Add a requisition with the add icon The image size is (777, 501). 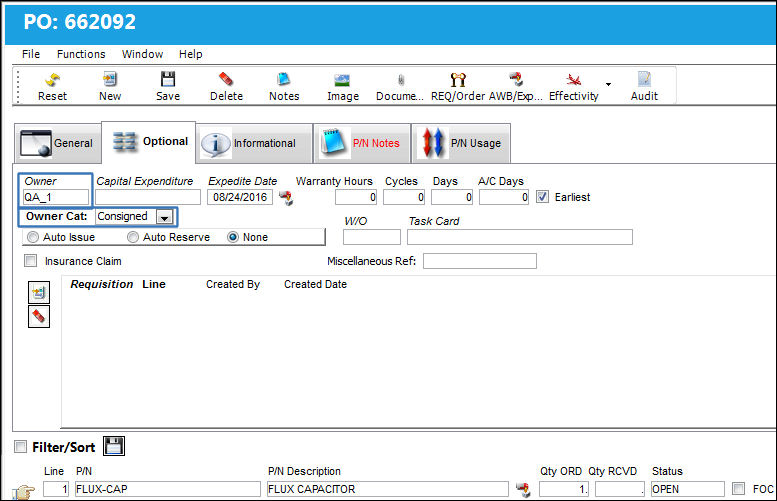coord(39,292)
